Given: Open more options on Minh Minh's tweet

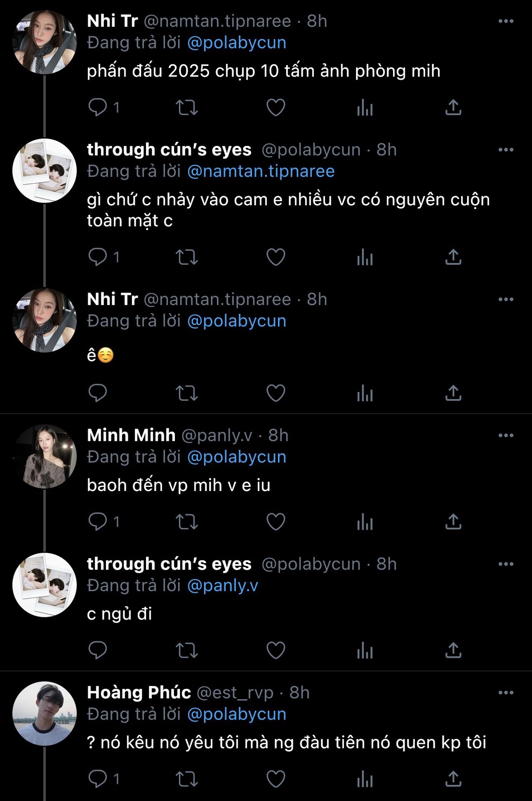Looking at the screenshot, I should coord(506,436).
